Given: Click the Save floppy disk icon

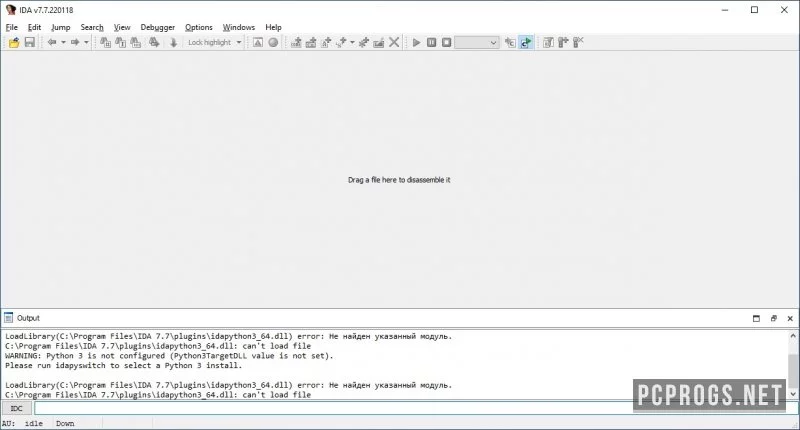Looking at the screenshot, I should [30, 42].
